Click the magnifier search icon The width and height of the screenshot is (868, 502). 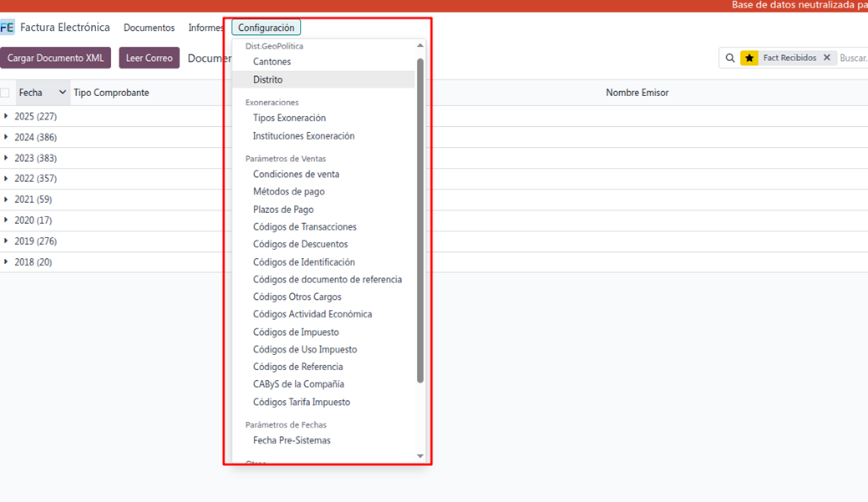[x=730, y=58]
